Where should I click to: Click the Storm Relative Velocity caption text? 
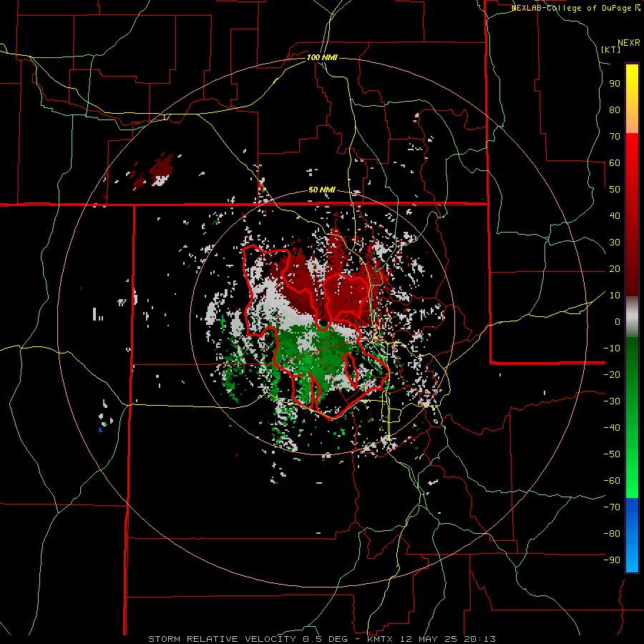[321, 639]
